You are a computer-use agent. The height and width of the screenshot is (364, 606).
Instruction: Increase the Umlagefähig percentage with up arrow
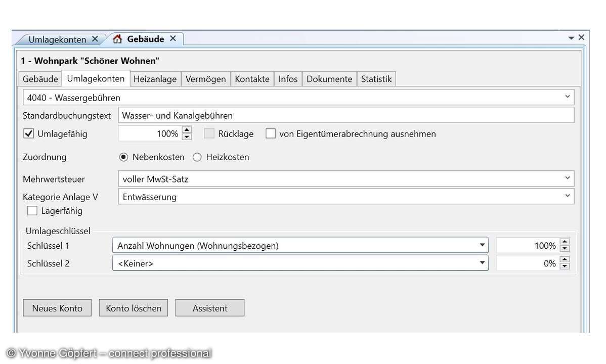(187, 130)
